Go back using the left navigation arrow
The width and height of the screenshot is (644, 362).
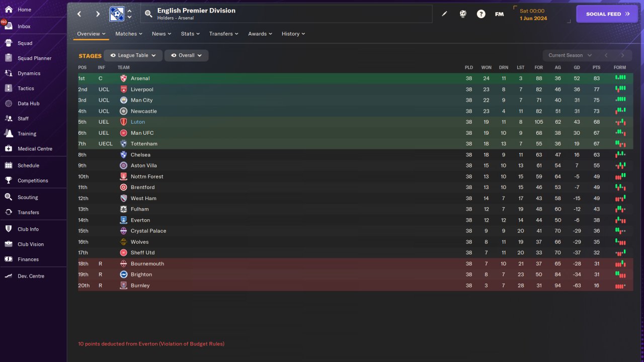coord(79,14)
